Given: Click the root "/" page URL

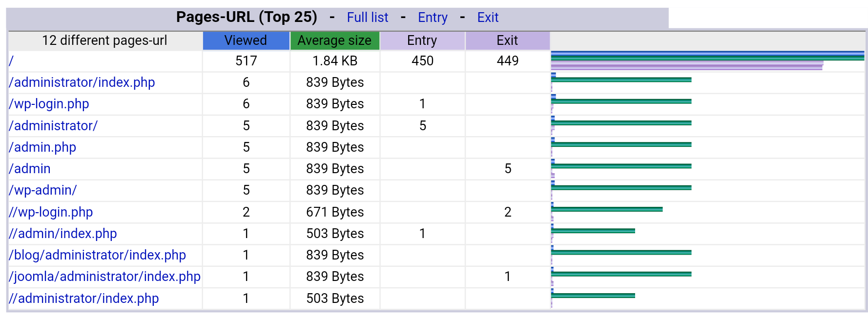Looking at the screenshot, I should coord(11,61).
